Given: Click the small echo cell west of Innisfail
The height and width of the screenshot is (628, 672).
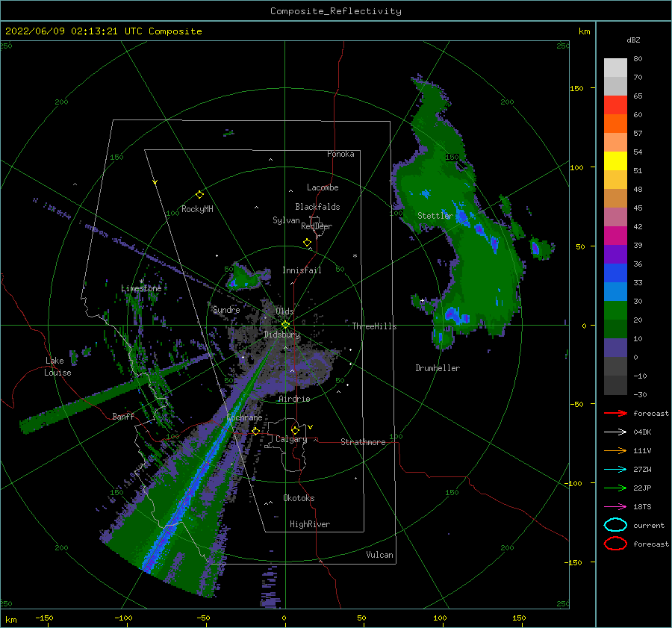Looking at the screenshot, I should tap(249, 276).
